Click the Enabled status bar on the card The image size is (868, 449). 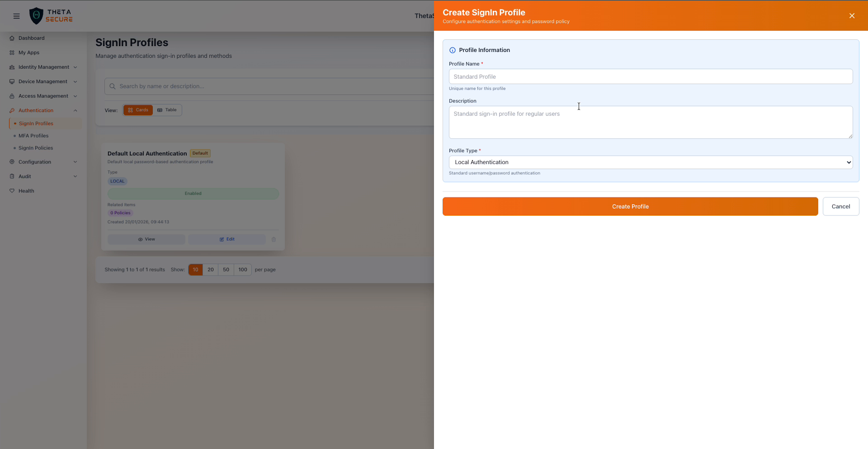point(193,193)
